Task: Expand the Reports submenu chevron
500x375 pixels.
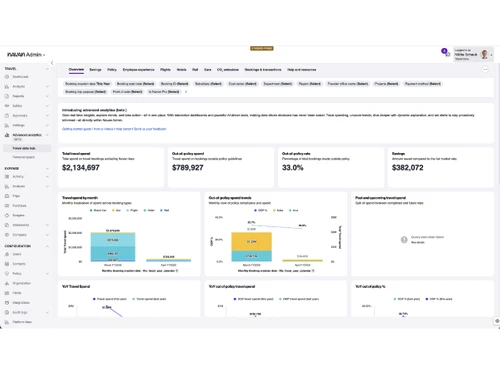Action: [x=47, y=96]
